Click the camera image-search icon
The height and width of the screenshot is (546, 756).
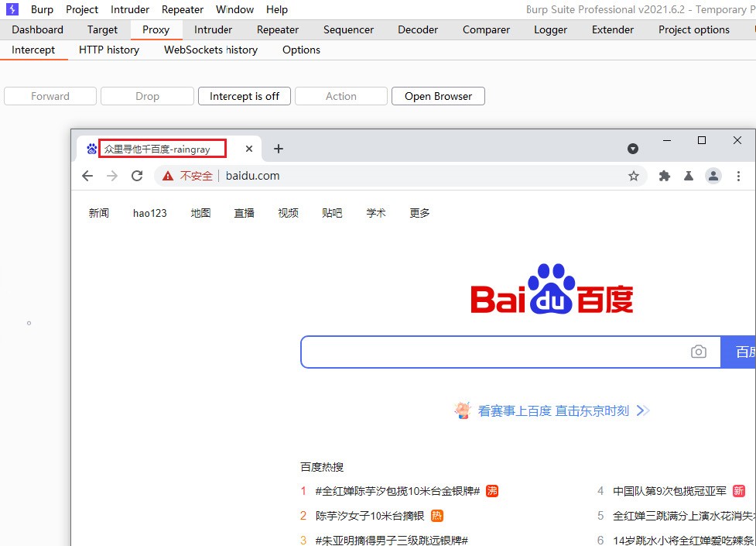click(x=699, y=352)
